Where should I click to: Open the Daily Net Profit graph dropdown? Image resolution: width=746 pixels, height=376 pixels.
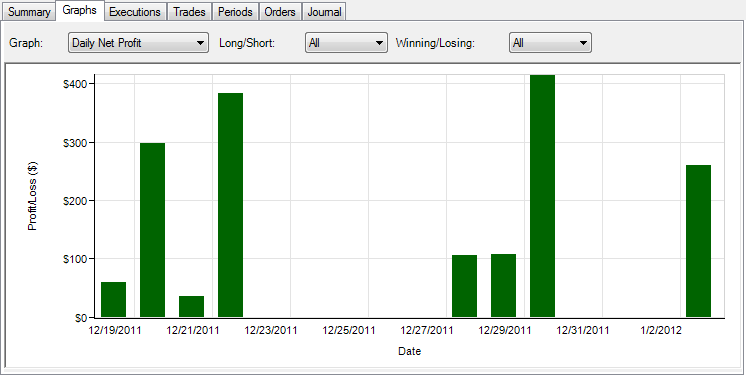tap(138, 43)
